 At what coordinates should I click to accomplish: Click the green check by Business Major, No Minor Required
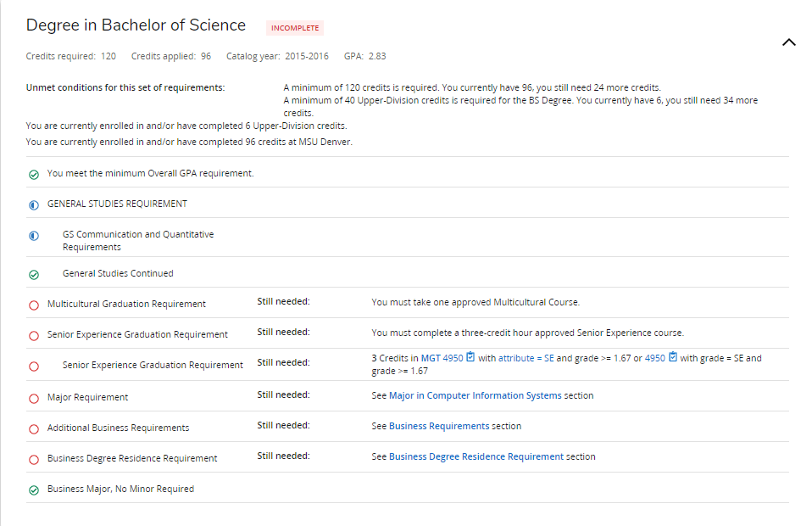point(34,490)
